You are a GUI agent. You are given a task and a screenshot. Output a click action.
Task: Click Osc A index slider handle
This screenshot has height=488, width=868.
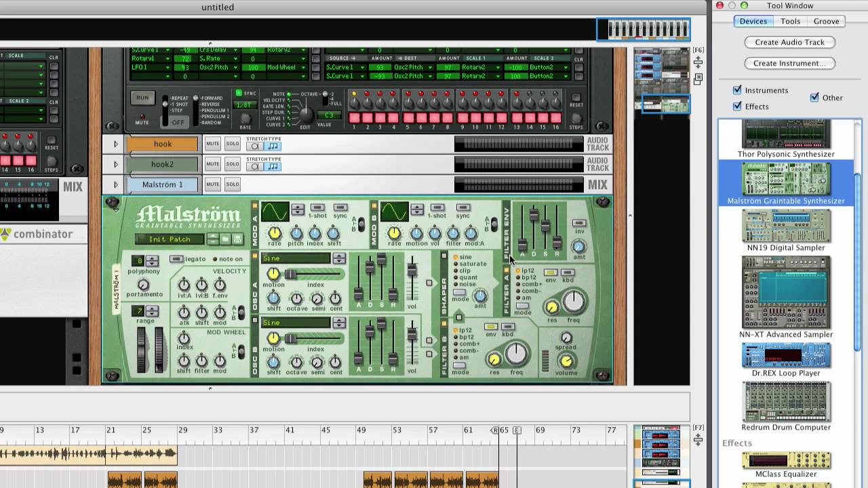290,274
